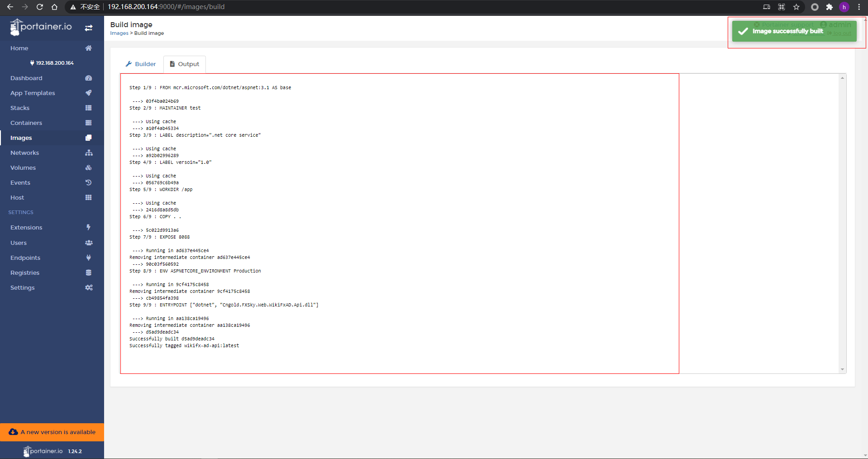Open Networks menu item

[52, 153]
